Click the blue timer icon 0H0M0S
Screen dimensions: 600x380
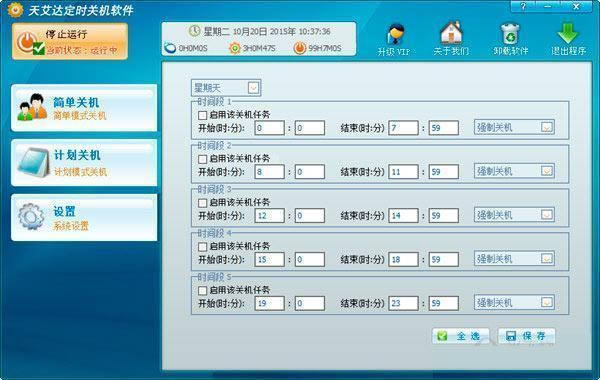(x=170, y=48)
